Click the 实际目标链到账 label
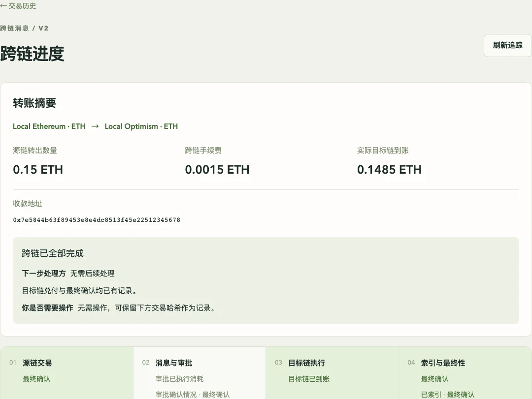Viewport: 532px width, 399px height. [383, 150]
